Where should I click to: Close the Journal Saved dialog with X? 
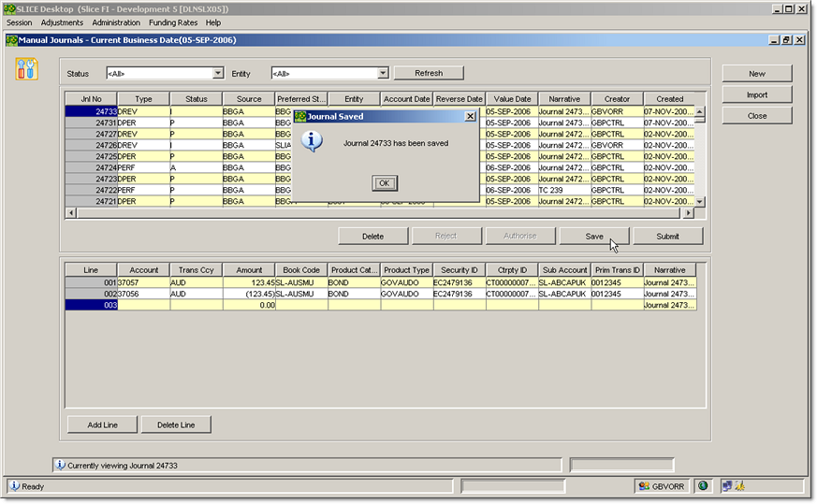click(x=470, y=116)
